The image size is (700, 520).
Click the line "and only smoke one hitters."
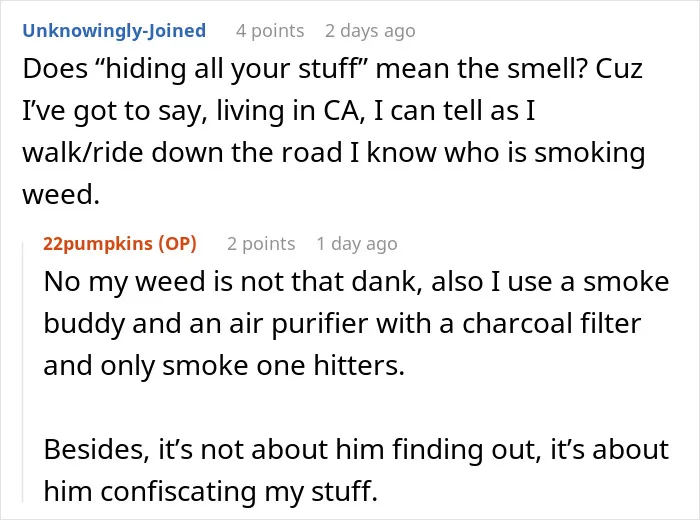coord(224,366)
